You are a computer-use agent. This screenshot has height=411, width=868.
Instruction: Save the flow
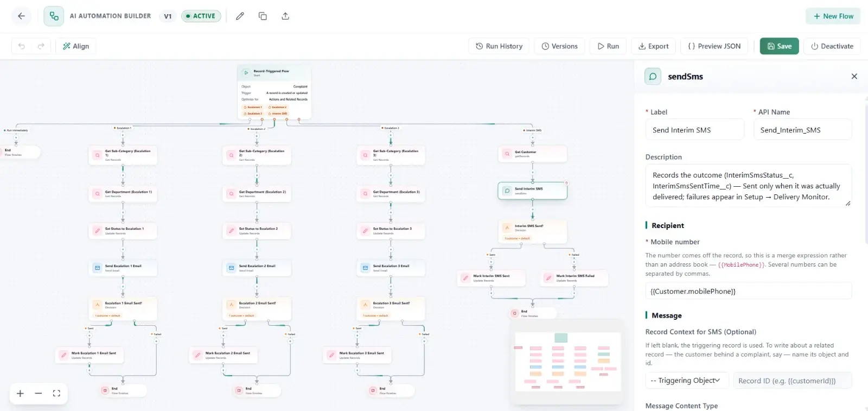pos(780,46)
